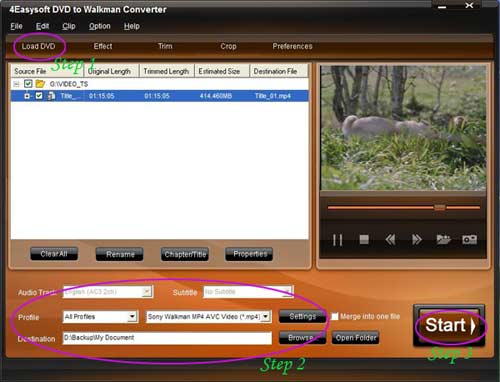The height and width of the screenshot is (382, 500).
Task: Click the Source File column header
Action: [46, 71]
